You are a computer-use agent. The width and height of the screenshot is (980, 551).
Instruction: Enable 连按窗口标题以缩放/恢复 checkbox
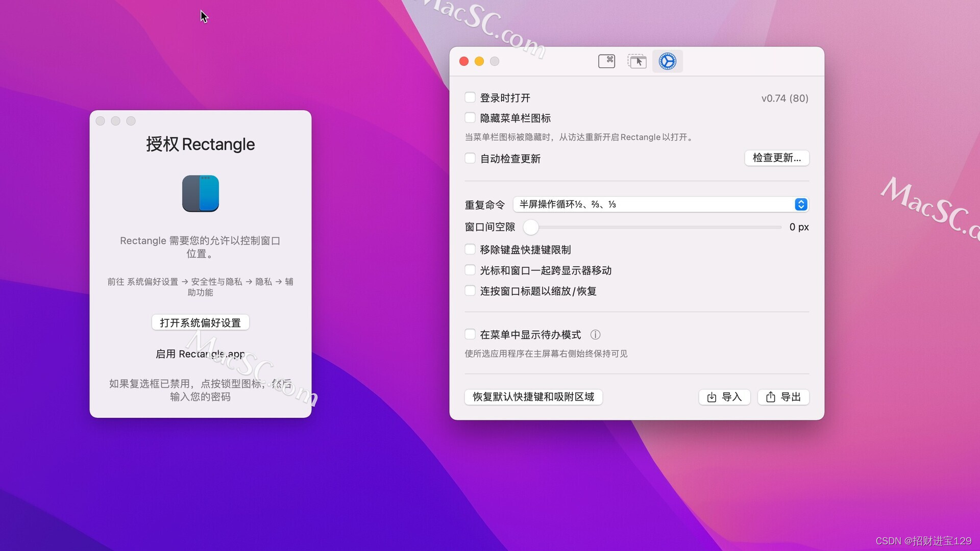(x=470, y=291)
